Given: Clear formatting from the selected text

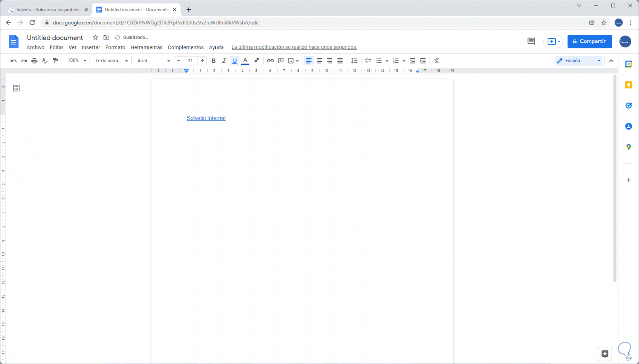Looking at the screenshot, I should coord(437,61).
